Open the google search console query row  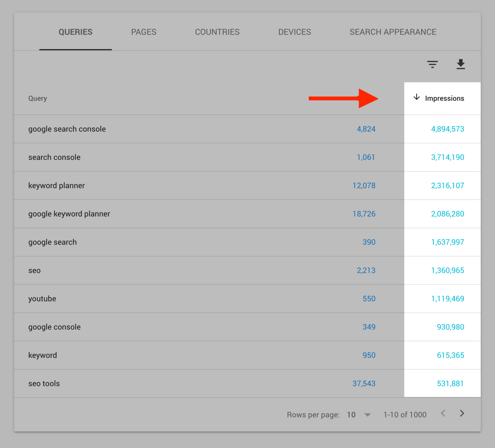pos(247,129)
